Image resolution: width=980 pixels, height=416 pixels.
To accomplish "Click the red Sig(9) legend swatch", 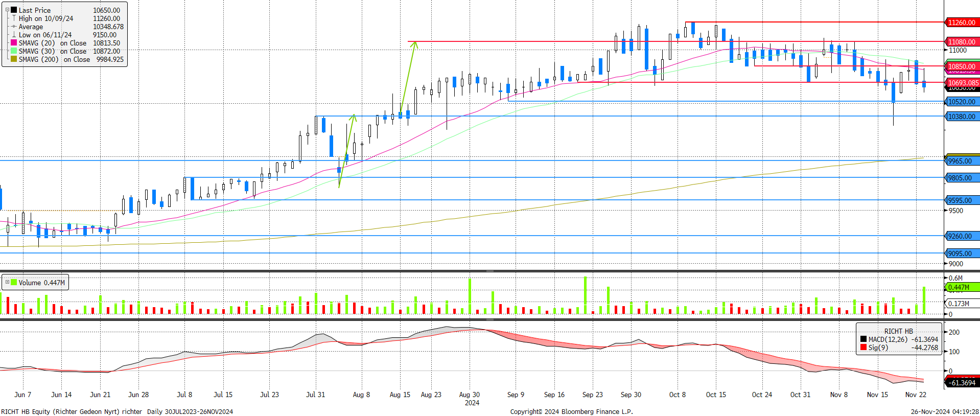I will [864, 348].
